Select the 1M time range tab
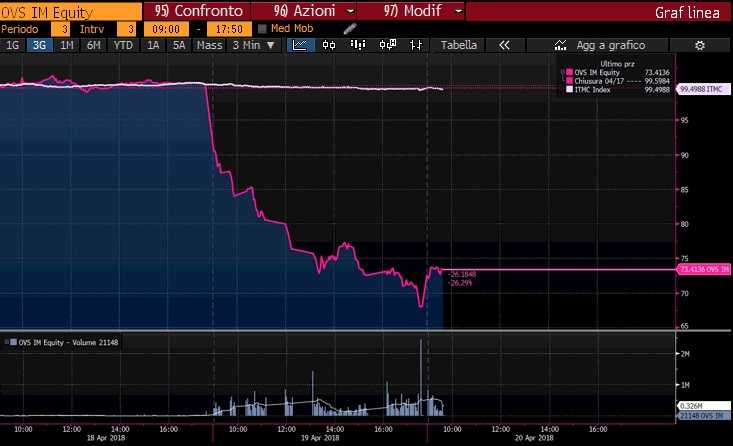Screen dimensions: 733x446 [67, 45]
